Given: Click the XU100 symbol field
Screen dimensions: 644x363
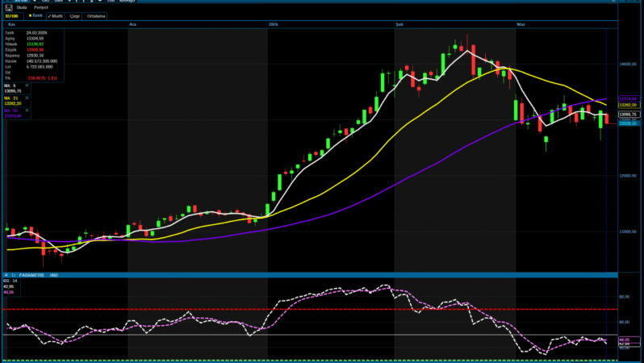Looking at the screenshot, I should tap(12, 15).
